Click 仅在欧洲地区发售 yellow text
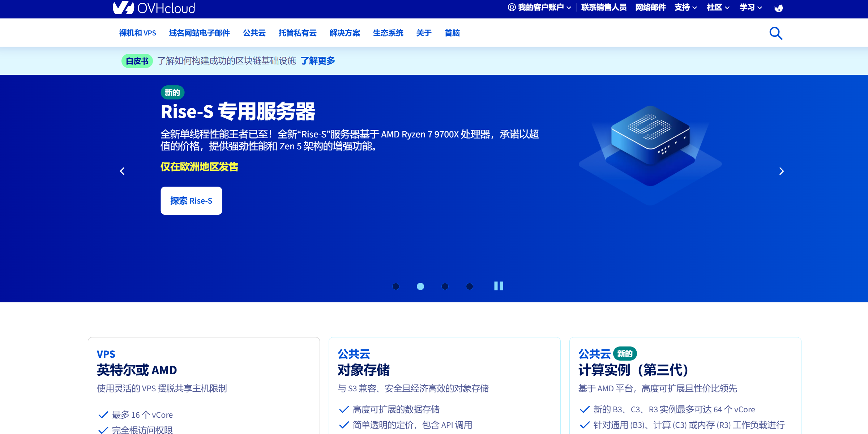 199,167
